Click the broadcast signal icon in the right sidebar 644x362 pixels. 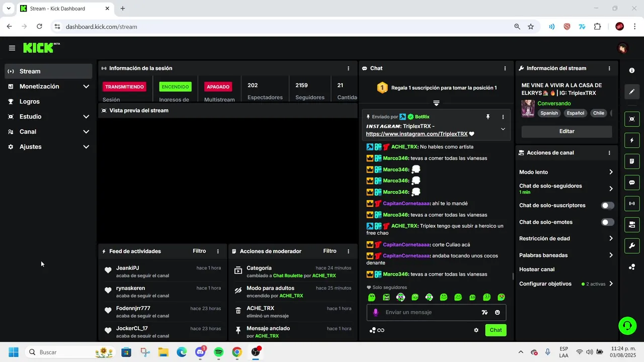coord(632,204)
